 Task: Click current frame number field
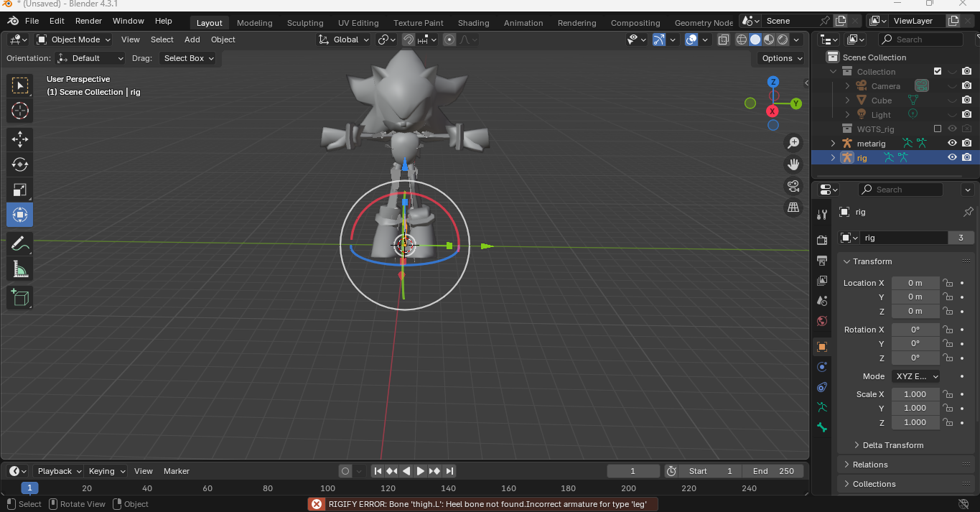coord(633,471)
